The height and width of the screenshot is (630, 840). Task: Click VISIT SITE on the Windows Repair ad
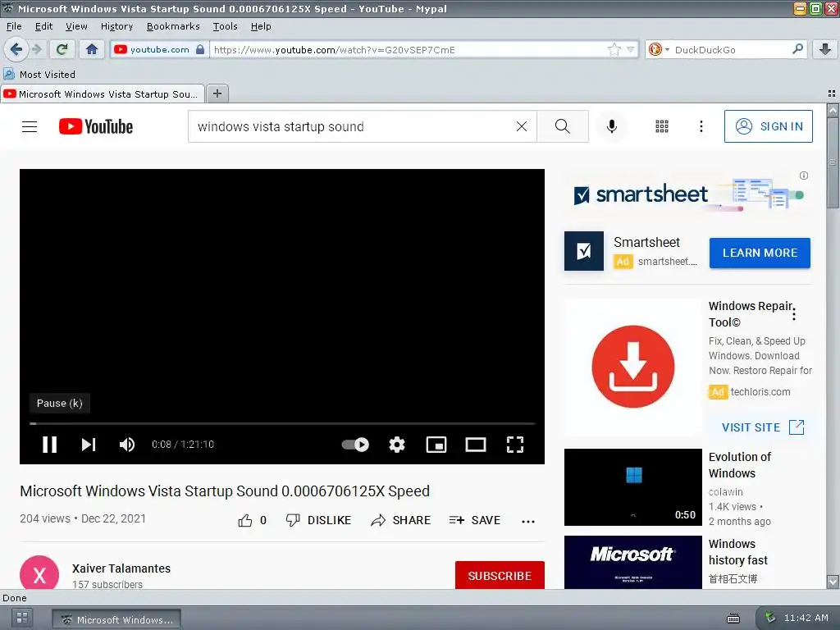pyautogui.click(x=763, y=427)
